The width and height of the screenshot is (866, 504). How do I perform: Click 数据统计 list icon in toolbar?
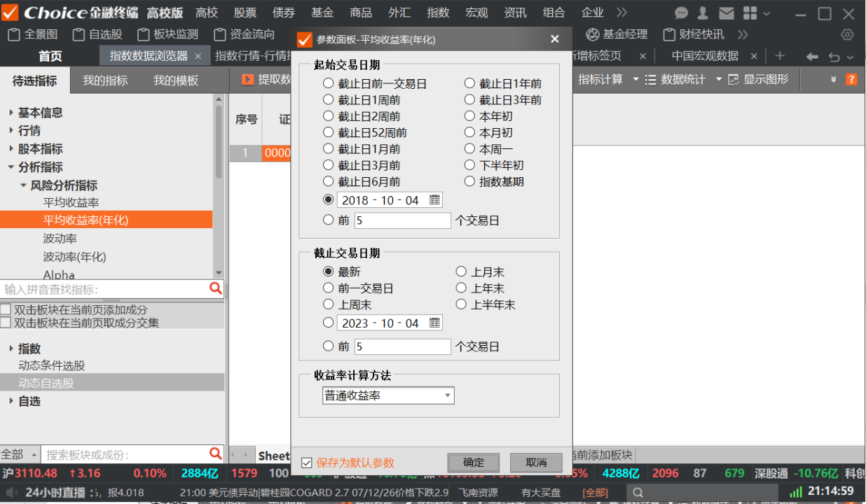click(650, 80)
